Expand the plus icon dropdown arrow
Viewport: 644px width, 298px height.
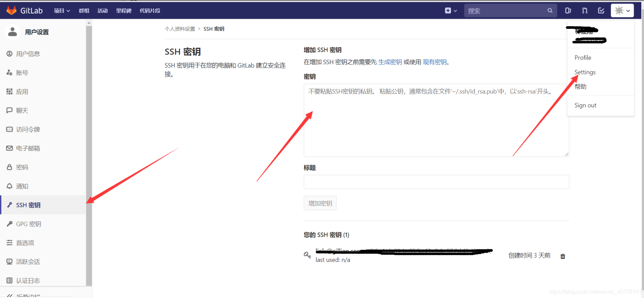click(x=455, y=11)
